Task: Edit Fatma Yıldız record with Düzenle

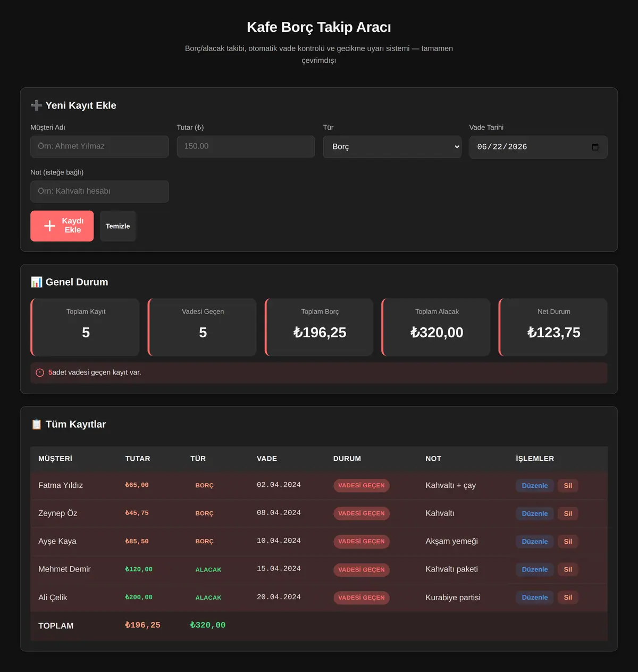Action: click(x=535, y=486)
